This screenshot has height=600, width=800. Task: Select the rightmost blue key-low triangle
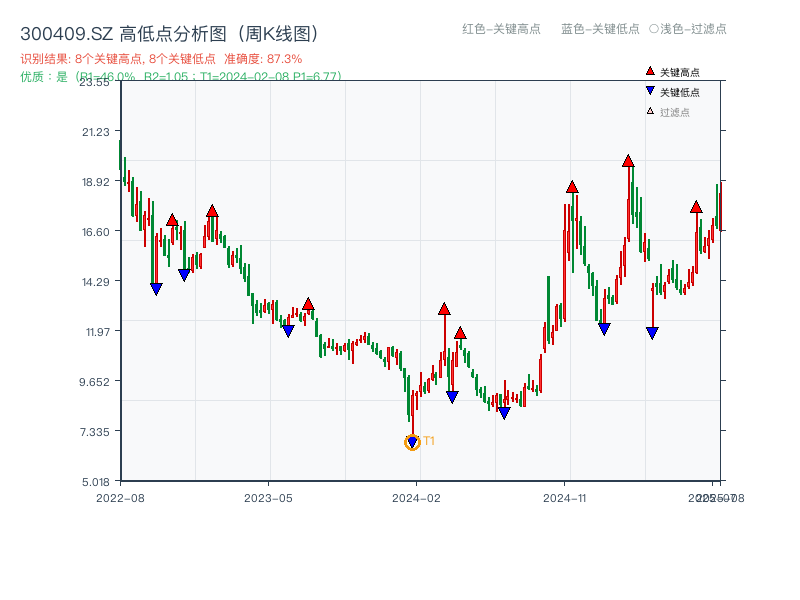[652, 333]
